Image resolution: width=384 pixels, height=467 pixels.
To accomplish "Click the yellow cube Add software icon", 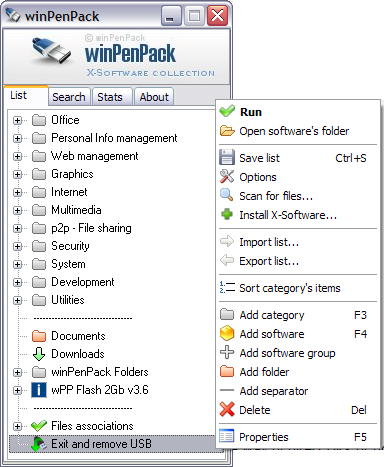I will click(x=227, y=333).
